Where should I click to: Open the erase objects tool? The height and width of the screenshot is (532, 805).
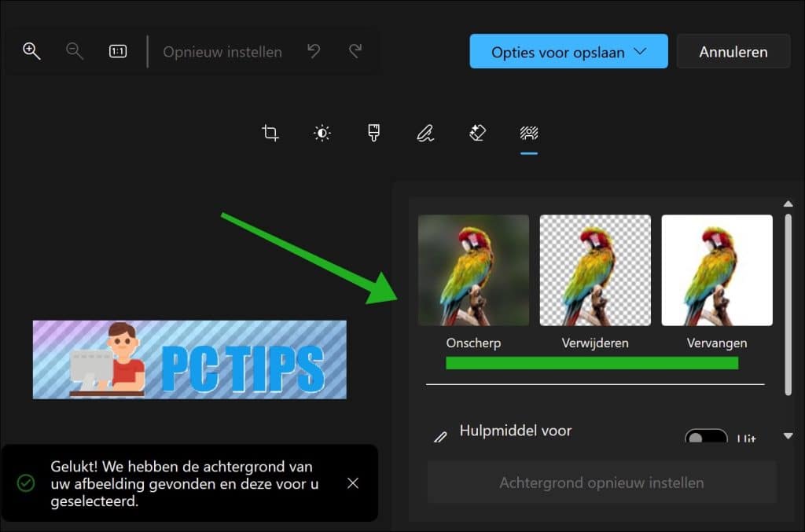[x=477, y=133]
